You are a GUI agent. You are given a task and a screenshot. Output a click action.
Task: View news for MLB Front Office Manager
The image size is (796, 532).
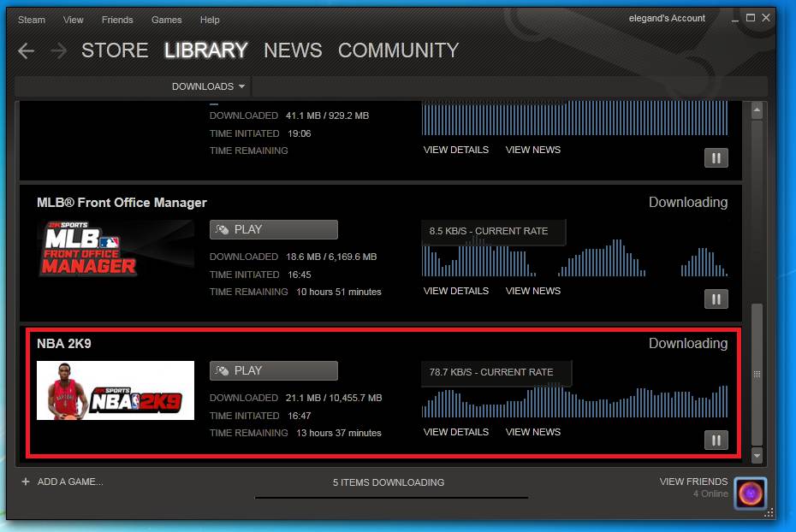click(x=533, y=291)
